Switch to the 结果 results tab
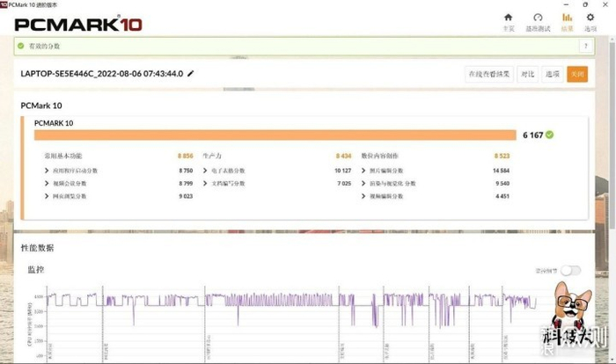This screenshot has height=364, width=616. tap(567, 22)
